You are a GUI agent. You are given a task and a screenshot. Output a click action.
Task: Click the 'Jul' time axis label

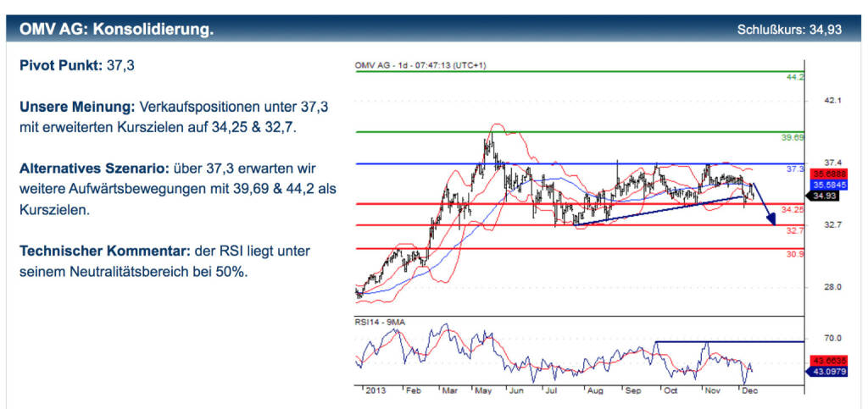click(x=550, y=390)
